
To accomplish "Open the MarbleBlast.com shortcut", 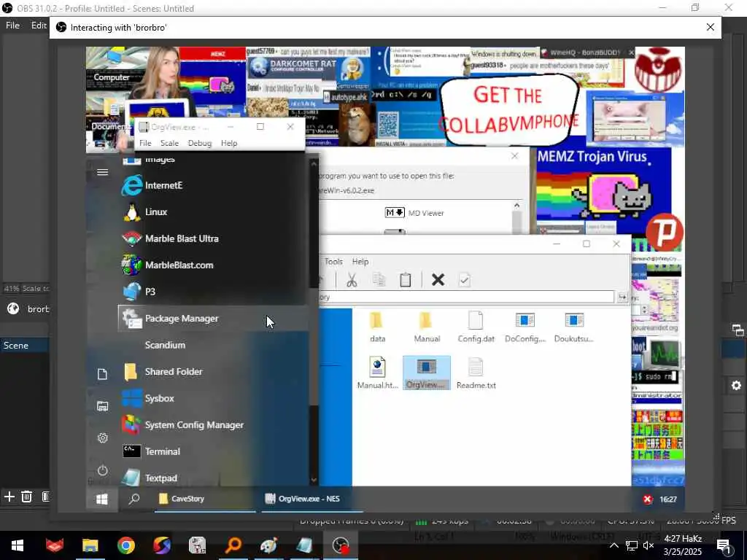I will (214, 265).
